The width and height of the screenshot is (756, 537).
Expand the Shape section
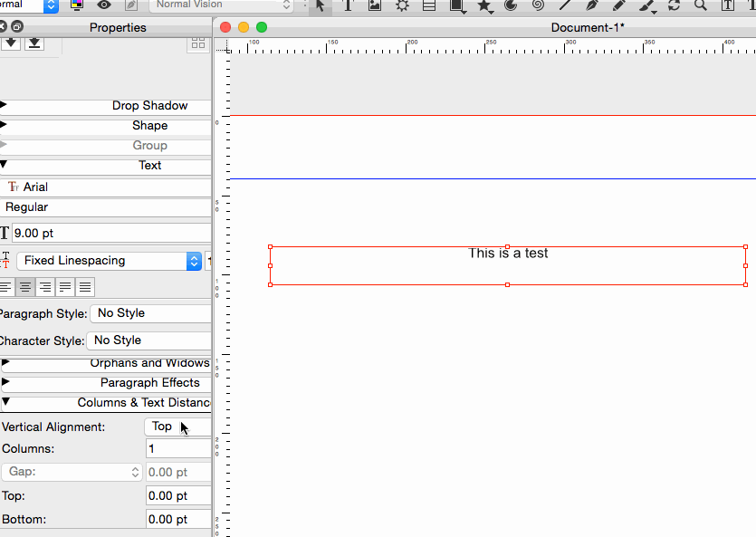(x=5, y=126)
